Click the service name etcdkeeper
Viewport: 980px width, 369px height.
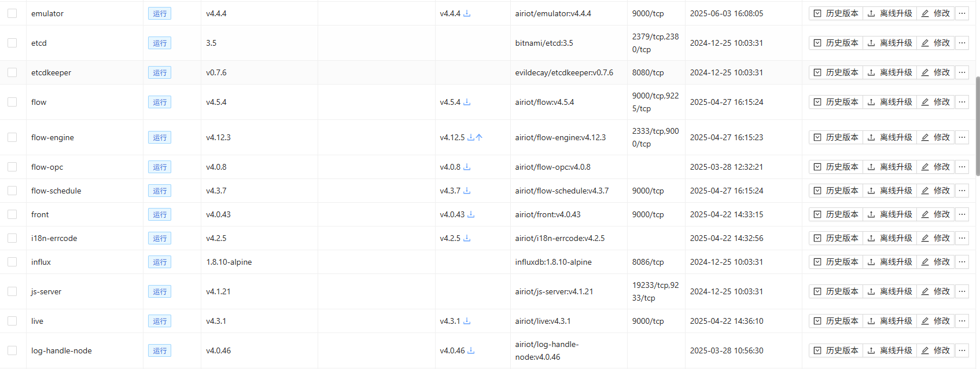click(51, 72)
